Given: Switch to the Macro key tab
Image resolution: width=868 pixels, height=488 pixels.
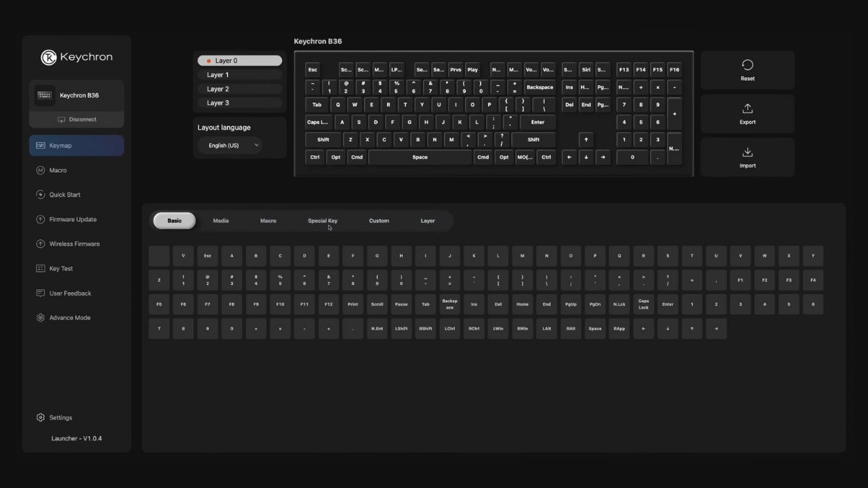Looking at the screenshot, I should tap(268, 221).
